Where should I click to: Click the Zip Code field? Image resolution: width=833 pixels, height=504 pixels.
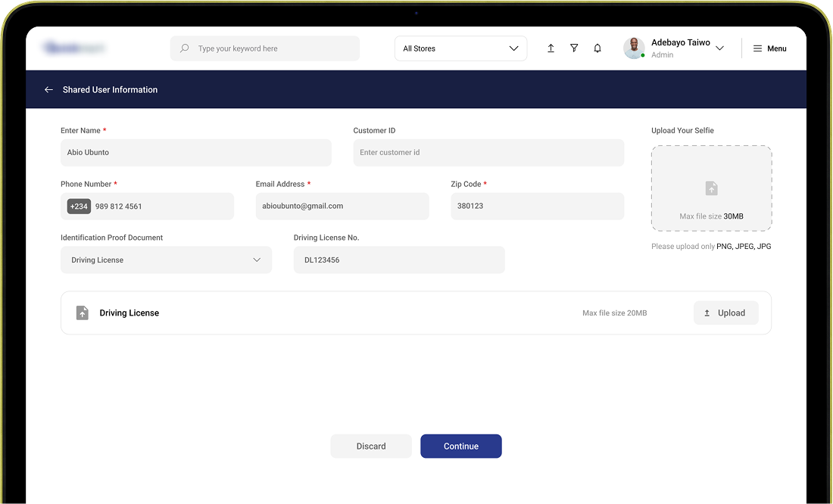[538, 206]
